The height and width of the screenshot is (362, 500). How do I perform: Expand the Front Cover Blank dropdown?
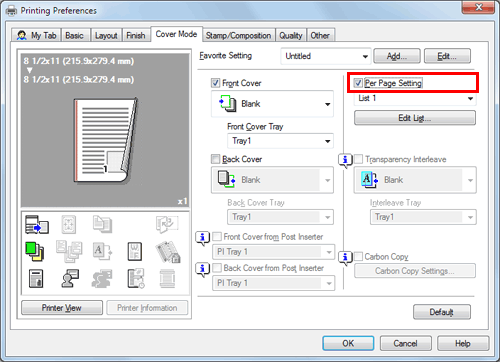pos(272,104)
